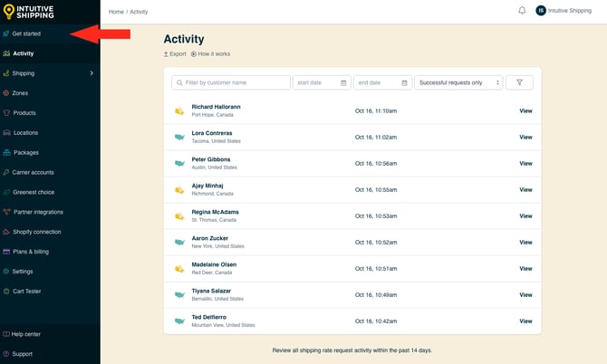The image size is (607, 364).
Task: Click Home in the breadcrumb
Action: pyautogui.click(x=116, y=12)
